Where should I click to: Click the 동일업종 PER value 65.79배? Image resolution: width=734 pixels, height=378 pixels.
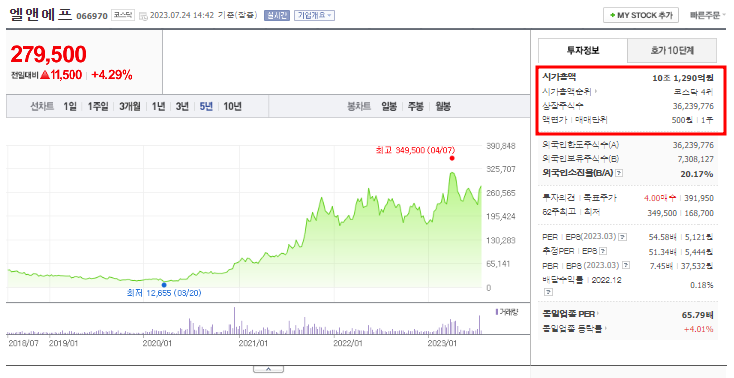[697, 315]
